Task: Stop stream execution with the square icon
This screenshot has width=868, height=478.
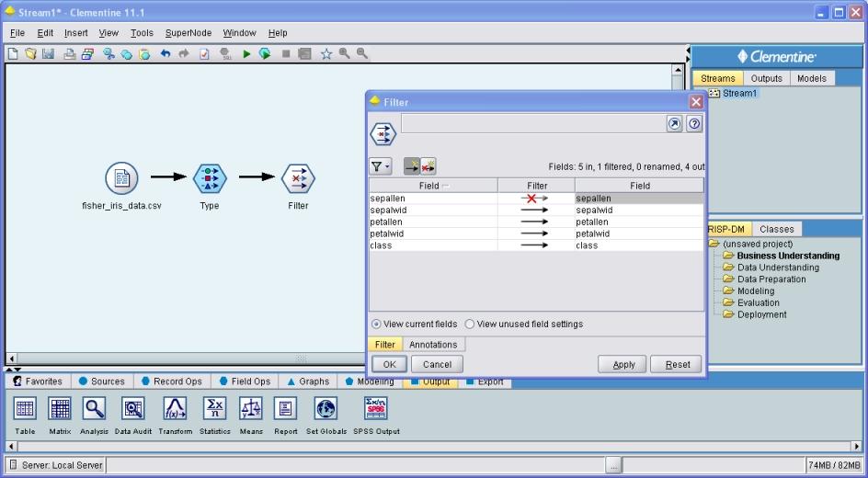Action: [x=286, y=53]
